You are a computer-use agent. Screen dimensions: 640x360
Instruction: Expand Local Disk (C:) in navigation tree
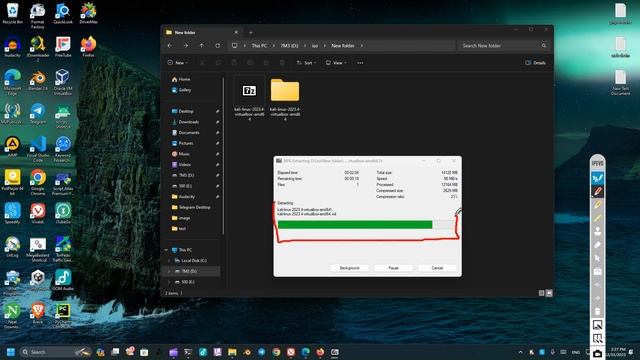tap(169, 260)
